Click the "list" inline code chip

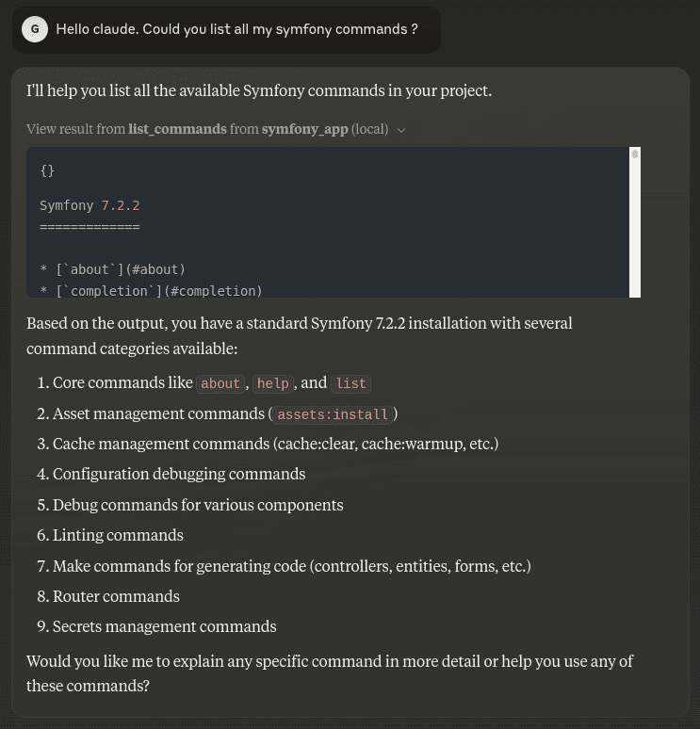tap(350, 383)
